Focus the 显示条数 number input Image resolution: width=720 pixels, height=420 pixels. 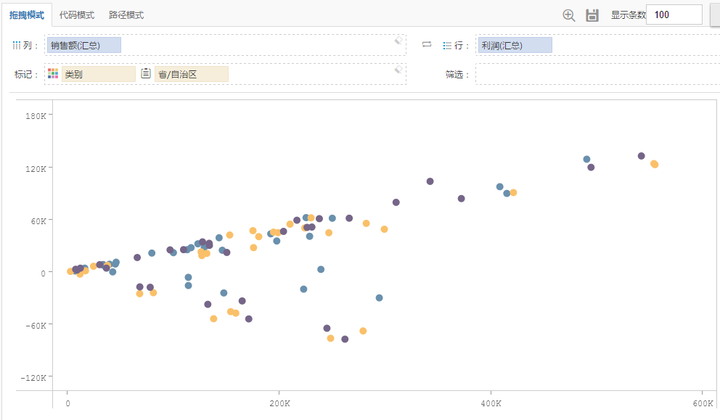(674, 15)
